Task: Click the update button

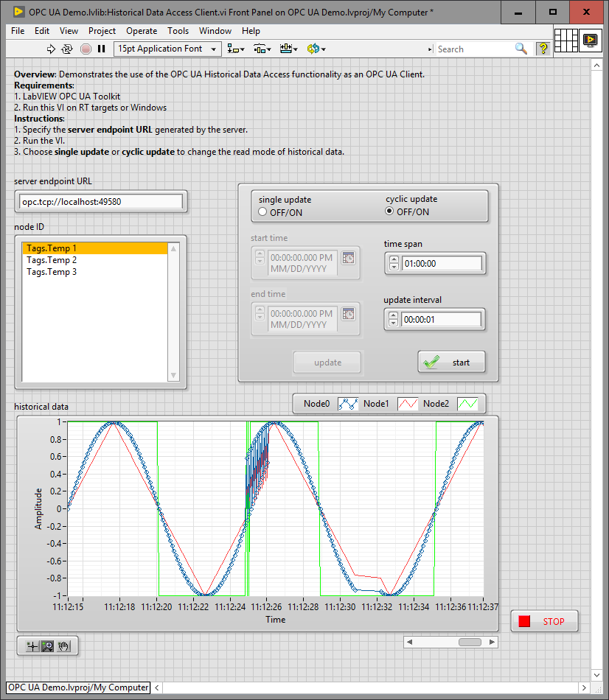Action: tap(327, 363)
